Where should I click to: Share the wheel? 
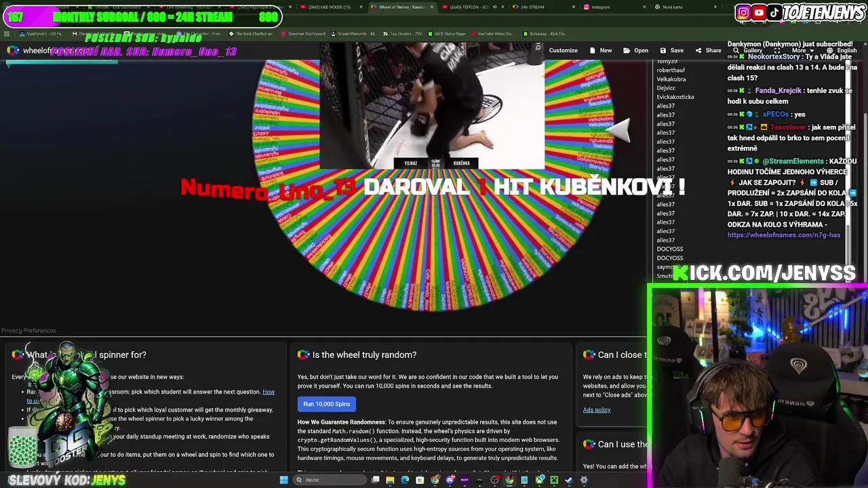(x=708, y=50)
